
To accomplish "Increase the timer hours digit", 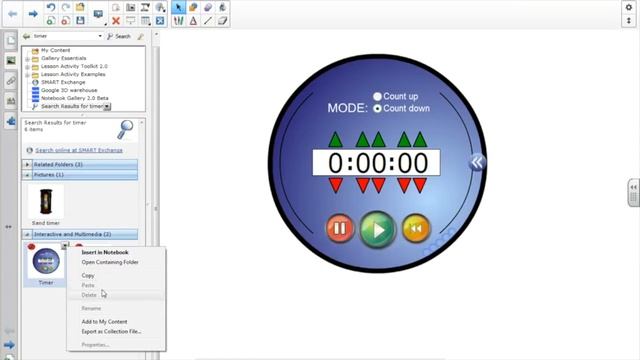I will pos(336,140).
